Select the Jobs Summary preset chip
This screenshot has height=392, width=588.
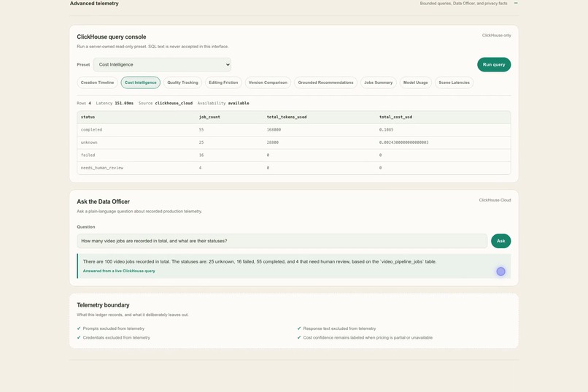click(379, 82)
